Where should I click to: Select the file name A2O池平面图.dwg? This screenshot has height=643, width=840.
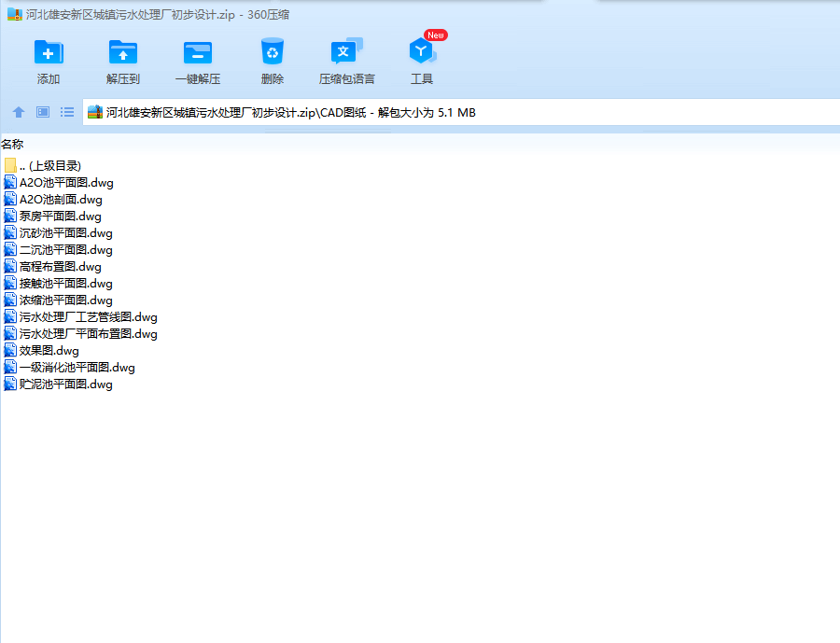tap(66, 183)
